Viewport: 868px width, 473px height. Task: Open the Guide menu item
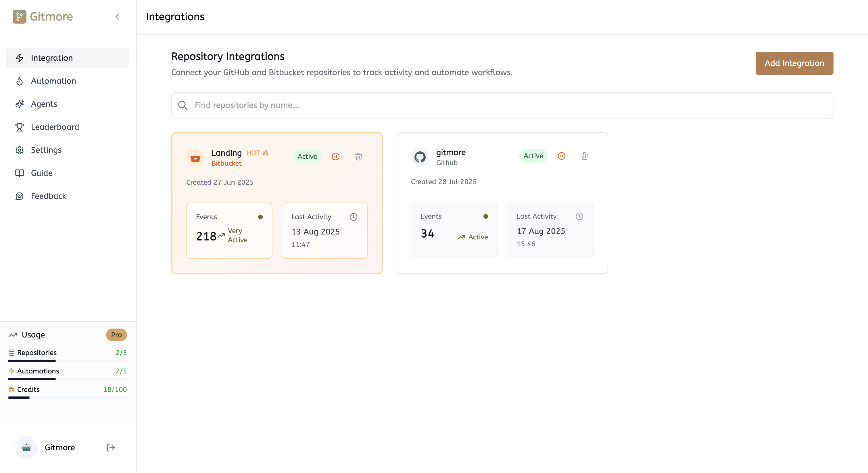pos(67,173)
